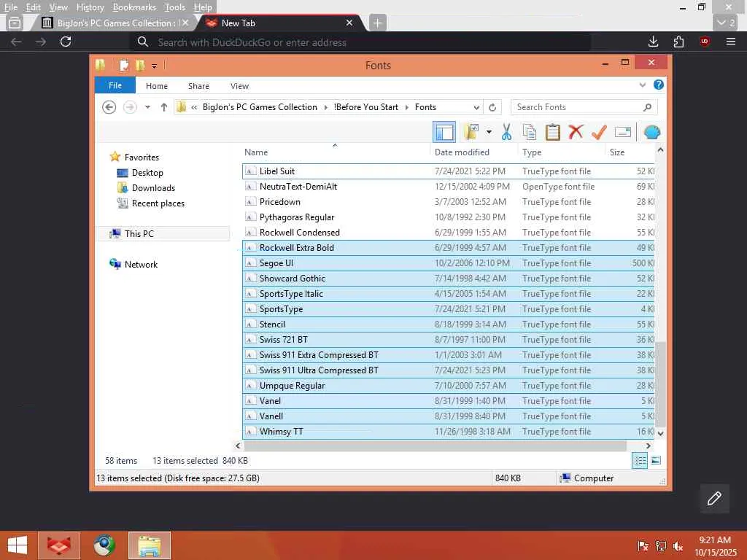
Task: Open the browser Extensions puzzle icon
Action: [x=678, y=42]
